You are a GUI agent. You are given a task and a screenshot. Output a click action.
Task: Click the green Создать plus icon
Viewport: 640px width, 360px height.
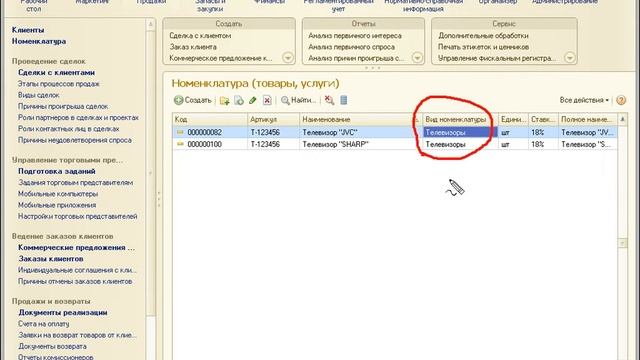point(178,100)
